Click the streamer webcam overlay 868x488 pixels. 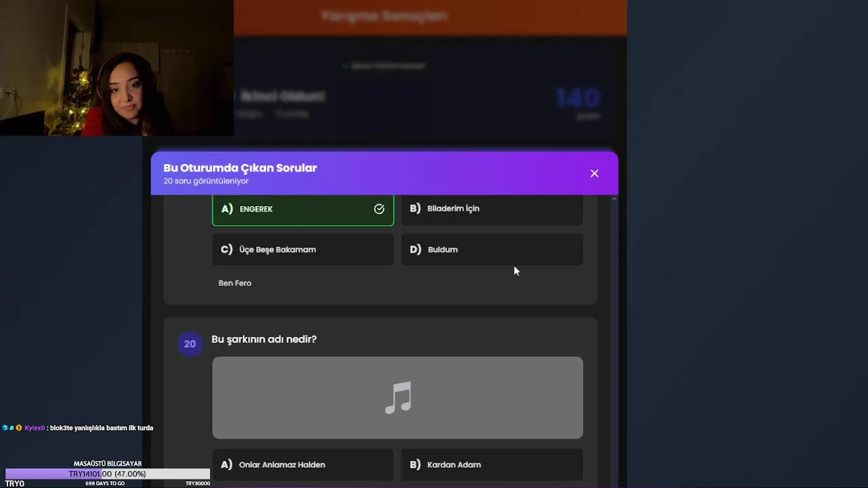point(117,68)
